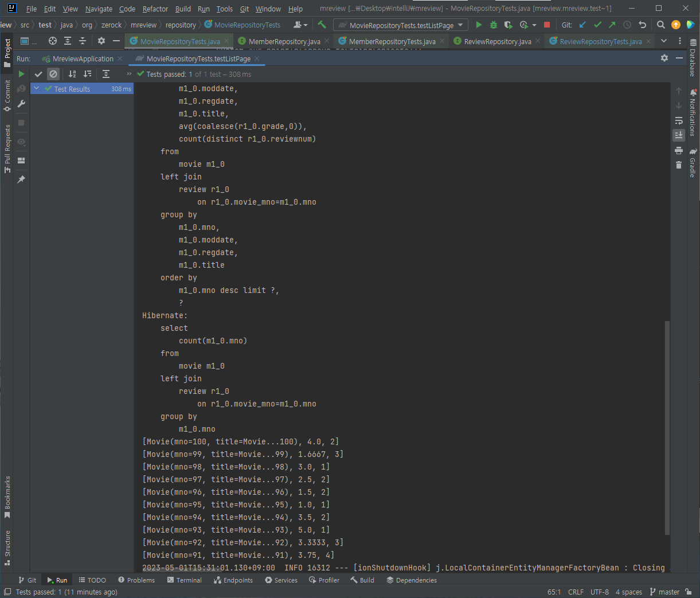Screen dimensions: 700x598
Task: Hide the Run tool window
Action: click(679, 58)
